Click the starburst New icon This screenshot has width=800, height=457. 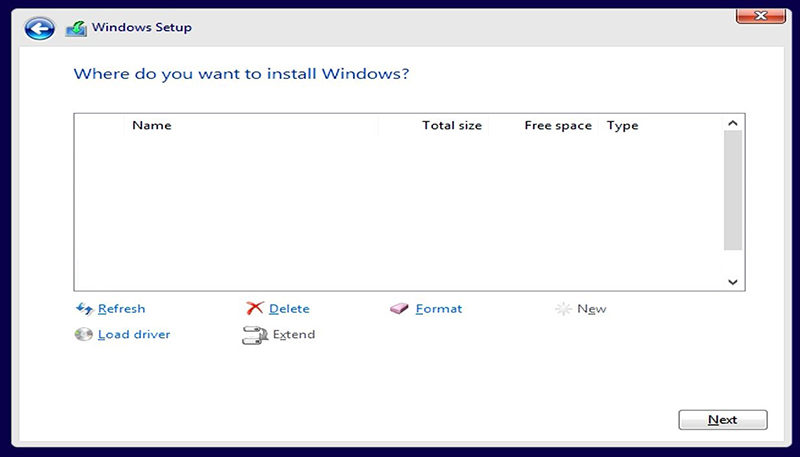[563, 309]
